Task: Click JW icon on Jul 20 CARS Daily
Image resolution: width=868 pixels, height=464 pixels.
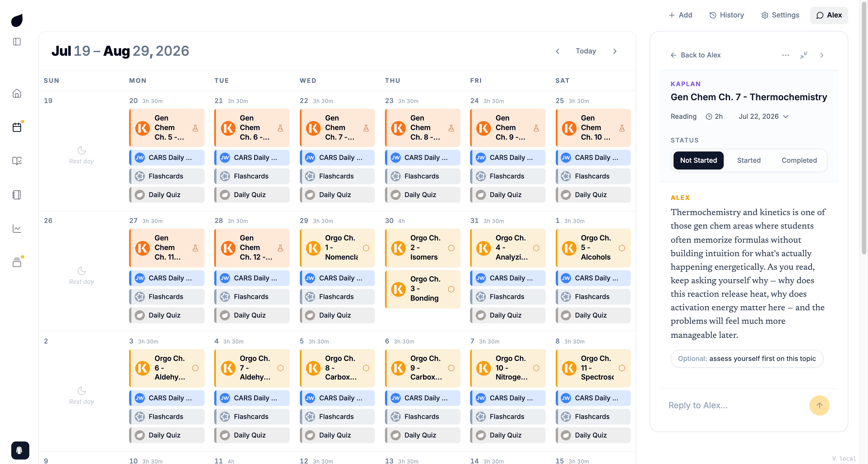Action: (x=139, y=158)
